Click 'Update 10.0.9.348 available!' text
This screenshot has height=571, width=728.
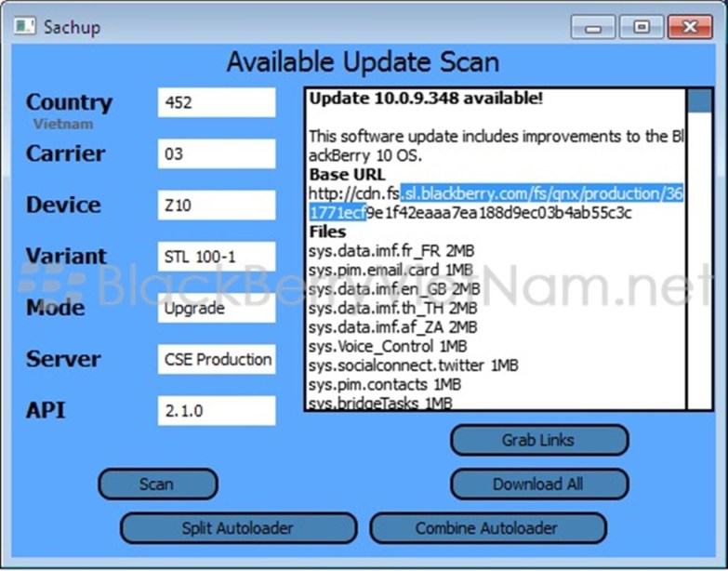(x=426, y=99)
